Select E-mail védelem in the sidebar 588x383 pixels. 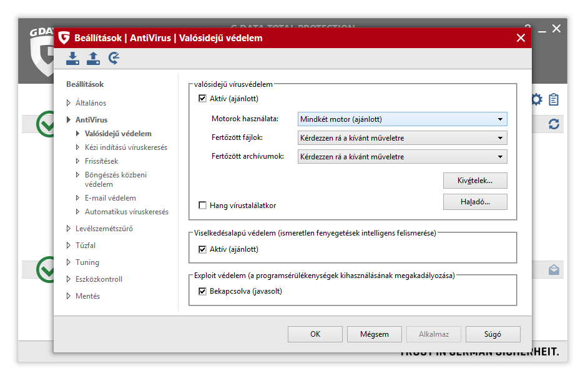coord(110,198)
